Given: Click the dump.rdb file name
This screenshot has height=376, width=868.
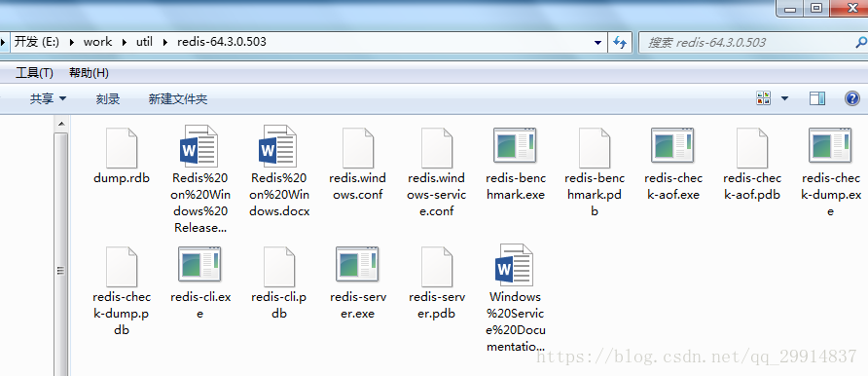Looking at the screenshot, I should 122,178.
